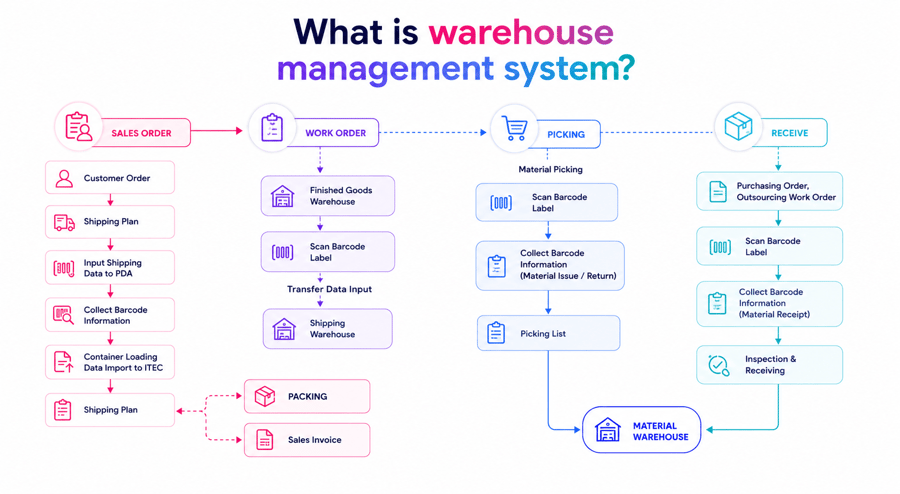Click Container Loading Data Import to ITEC text

123,362
